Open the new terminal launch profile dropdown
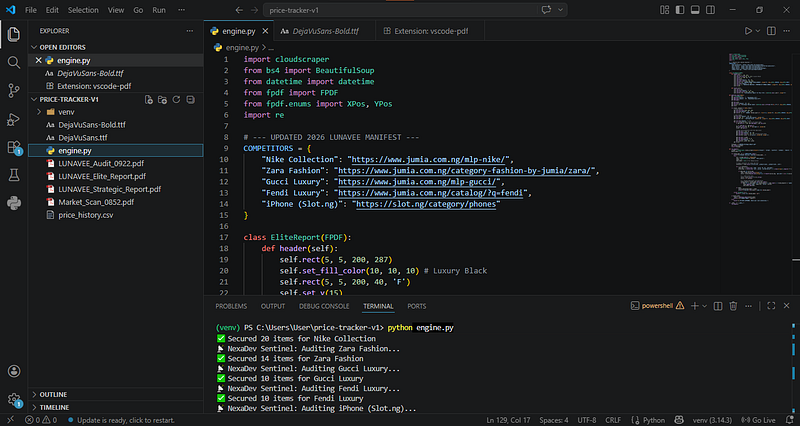 (x=705, y=306)
